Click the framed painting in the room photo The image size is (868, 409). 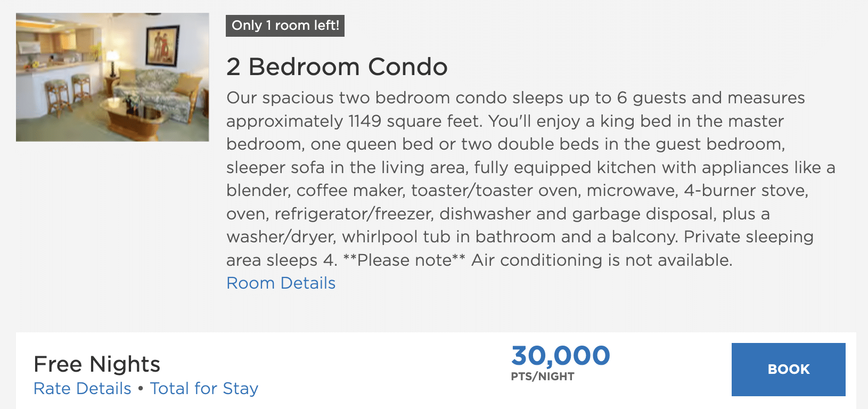pos(162,46)
